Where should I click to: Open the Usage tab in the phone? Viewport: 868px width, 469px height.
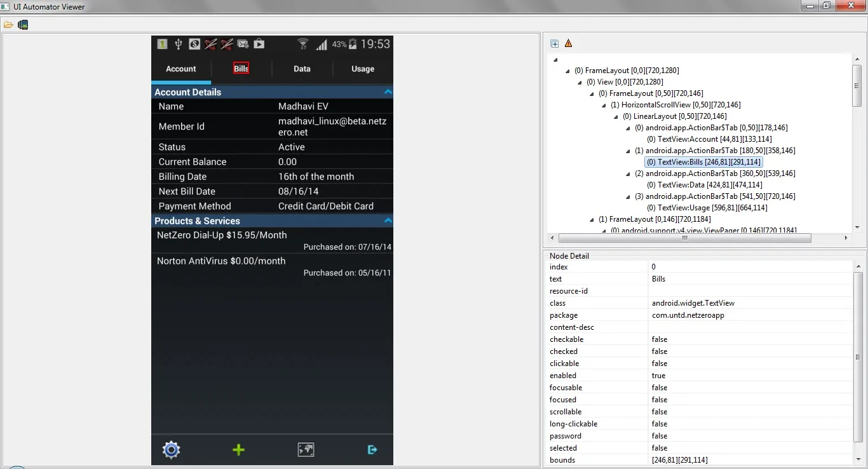click(363, 69)
